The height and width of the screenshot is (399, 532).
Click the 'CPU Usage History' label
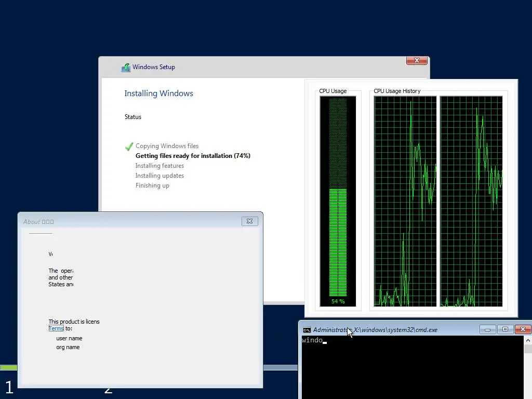pos(397,91)
